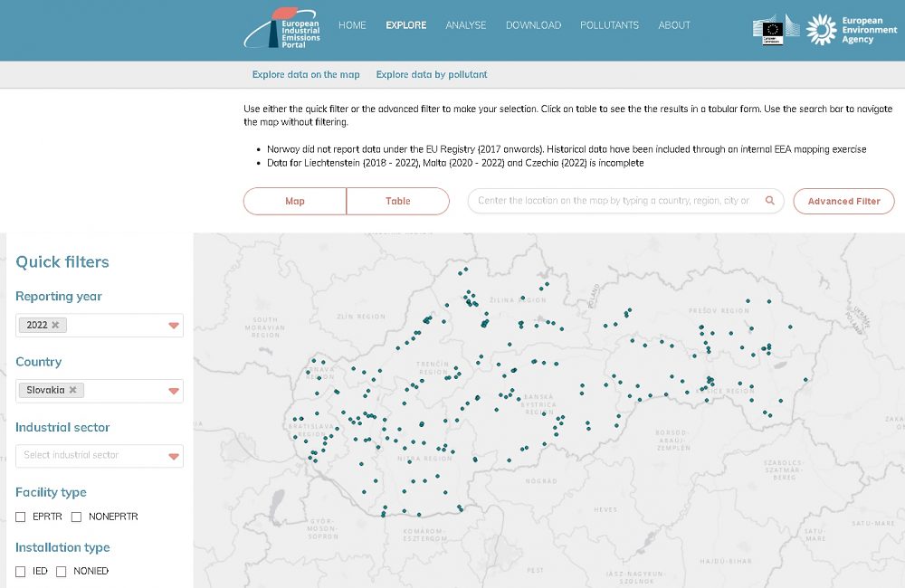Open the Country dropdown arrow
The height and width of the screenshot is (588, 905).
(174, 391)
